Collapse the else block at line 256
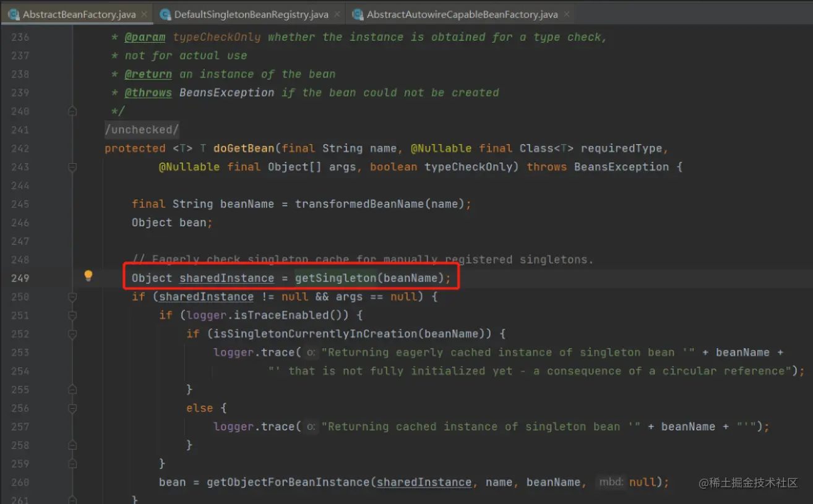This screenshot has height=504, width=813. click(72, 408)
